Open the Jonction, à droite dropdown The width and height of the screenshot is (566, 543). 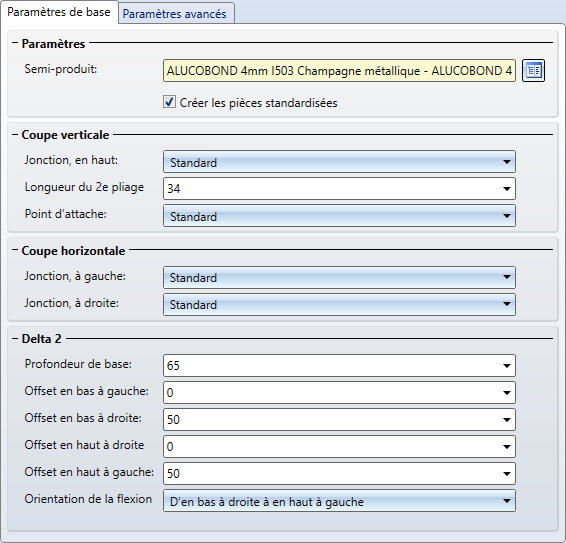coord(339,304)
